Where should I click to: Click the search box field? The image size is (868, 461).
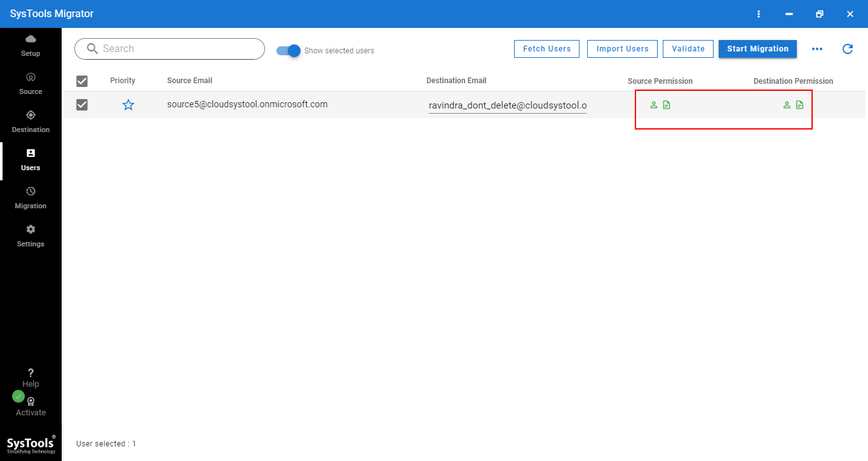point(170,49)
